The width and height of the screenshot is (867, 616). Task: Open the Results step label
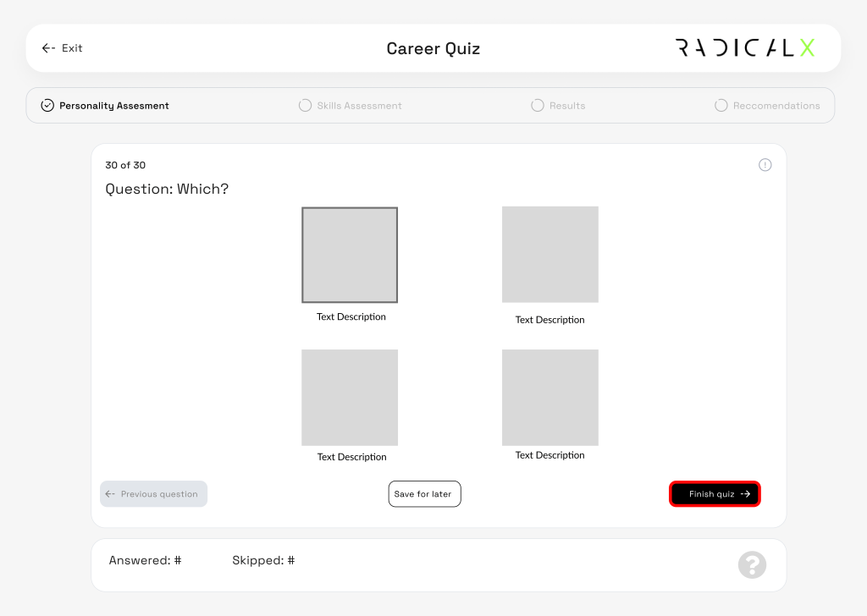coord(567,106)
